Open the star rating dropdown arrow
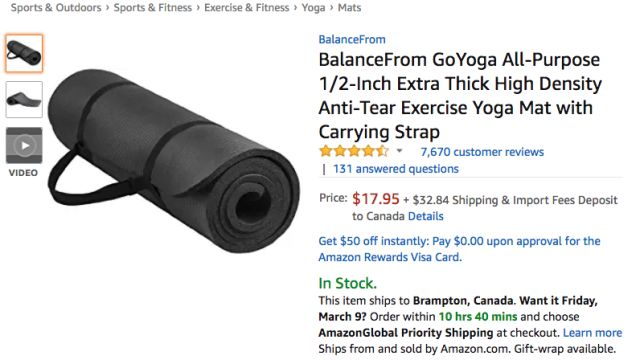Viewport: 640px width, 360px height. pos(400,151)
